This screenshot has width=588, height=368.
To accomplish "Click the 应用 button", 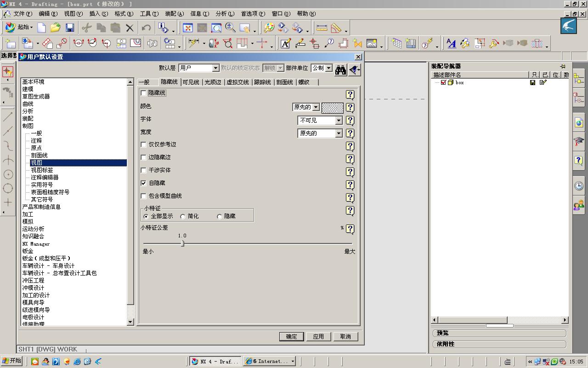I will point(318,337).
